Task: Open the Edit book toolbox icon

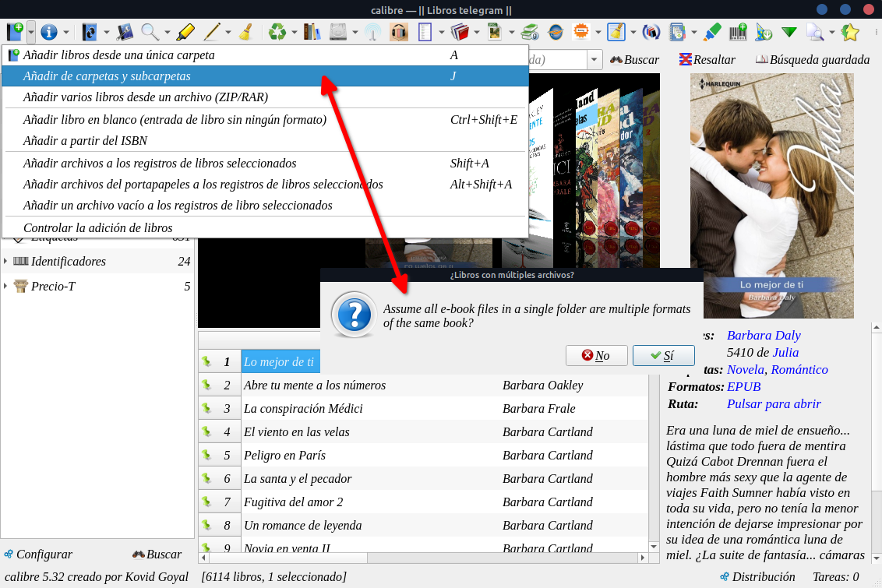Action: [x=125, y=32]
